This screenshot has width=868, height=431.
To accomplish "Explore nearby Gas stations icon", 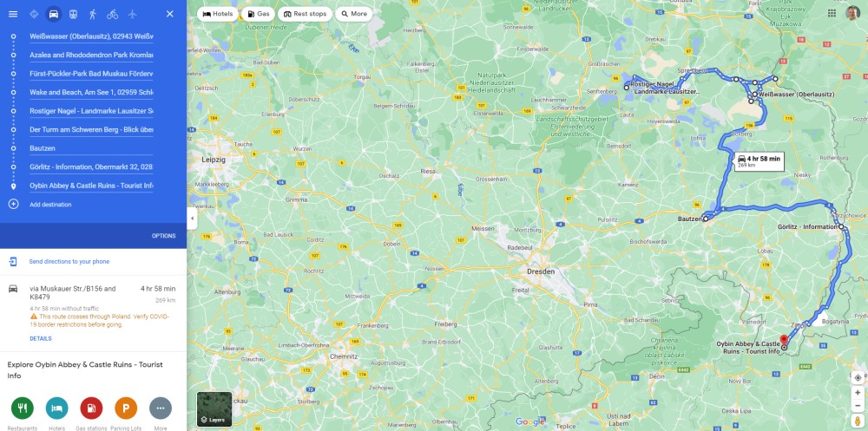I will pos(91,408).
